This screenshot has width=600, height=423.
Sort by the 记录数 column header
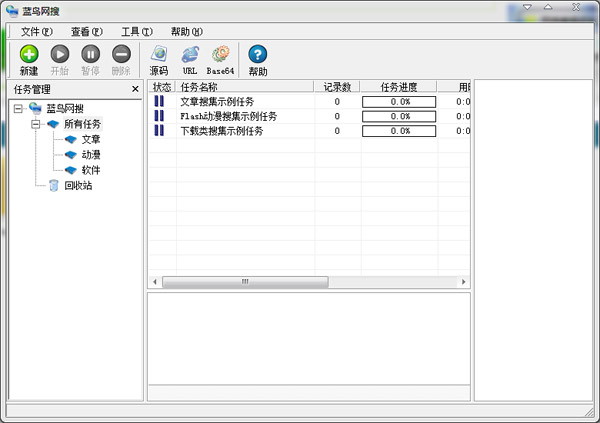[337, 87]
